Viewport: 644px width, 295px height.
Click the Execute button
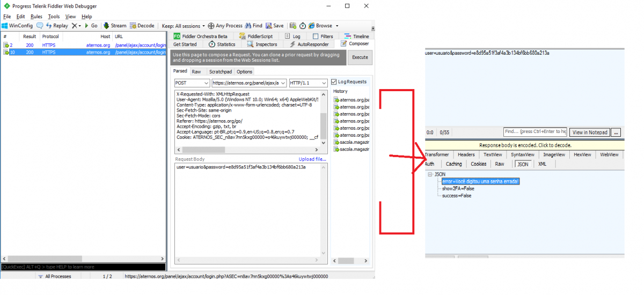[x=360, y=57]
